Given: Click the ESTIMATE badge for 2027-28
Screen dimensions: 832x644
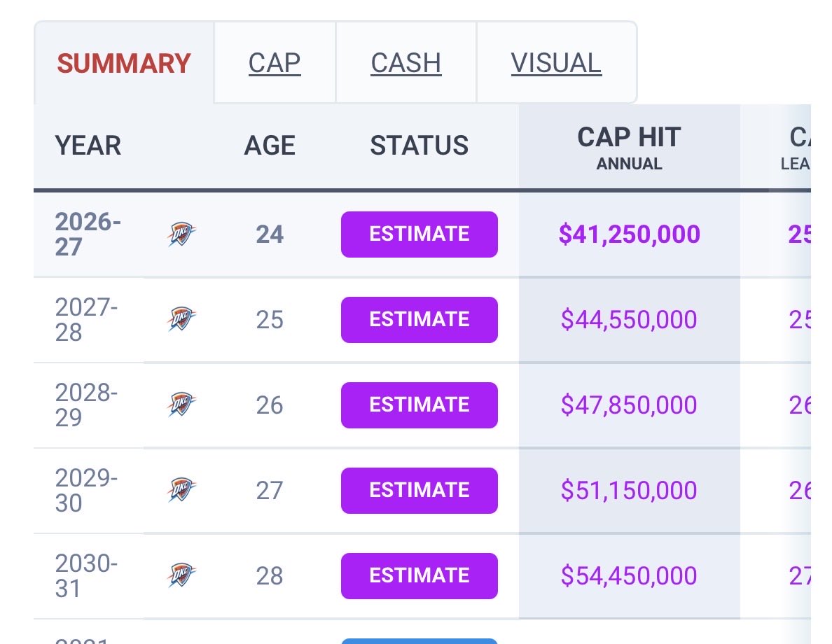Looking at the screenshot, I should (420, 319).
